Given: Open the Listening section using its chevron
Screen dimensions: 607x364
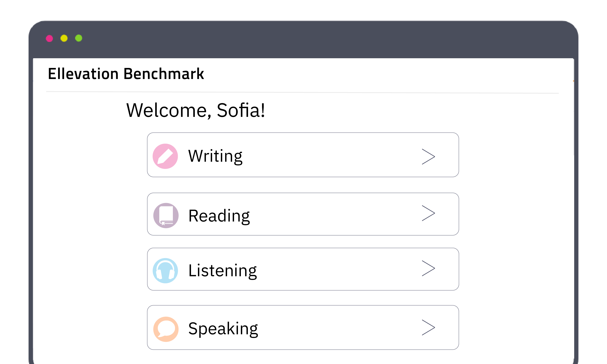Looking at the screenshot, I should click(428, 268).
